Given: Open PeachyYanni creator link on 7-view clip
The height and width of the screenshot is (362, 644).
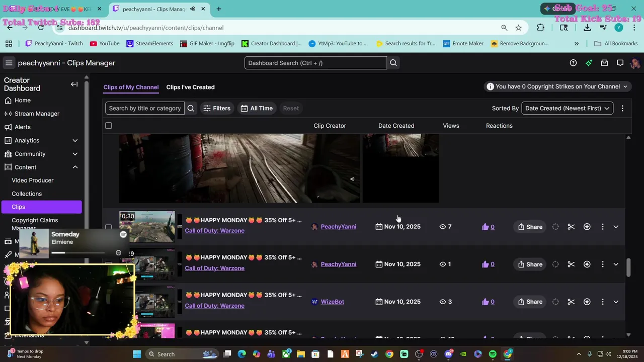Looking at the screenshot, I should [339, 227].
